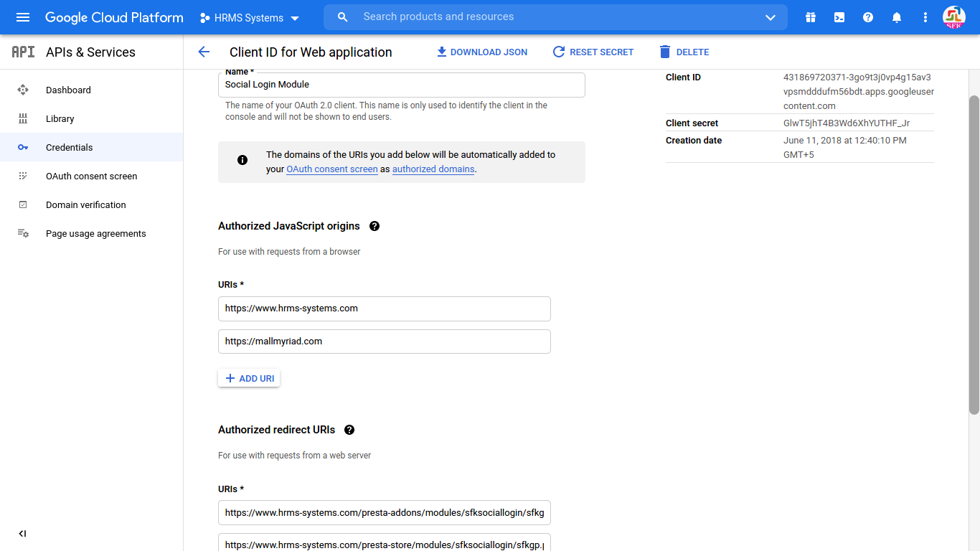Download the client JSON file
This screenshot has height=551, width=980.
click(x=482, y=52)
